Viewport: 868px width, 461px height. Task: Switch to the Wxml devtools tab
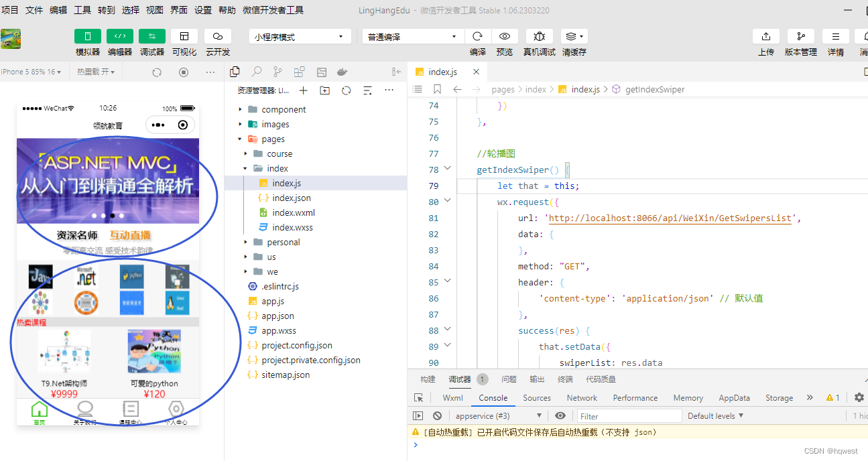point(452,397)
